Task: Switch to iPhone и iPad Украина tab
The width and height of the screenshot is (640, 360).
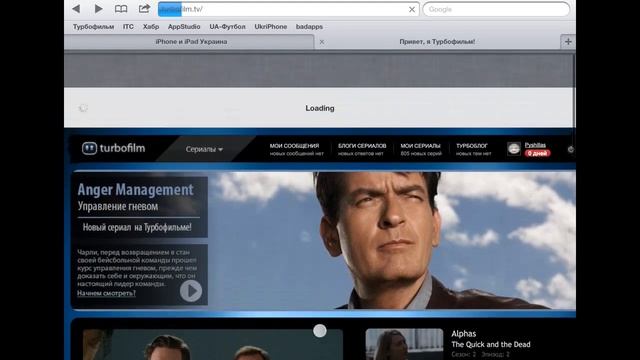Action: 189,42
